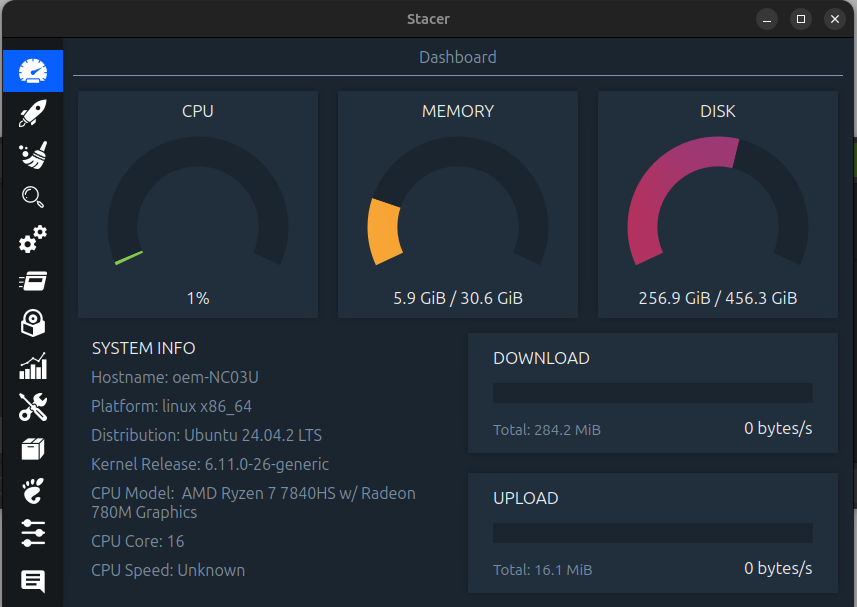Screen dimensions: 857x607
Task: Open APT Repository Manager box icon
Action: (x=33, y=449)
